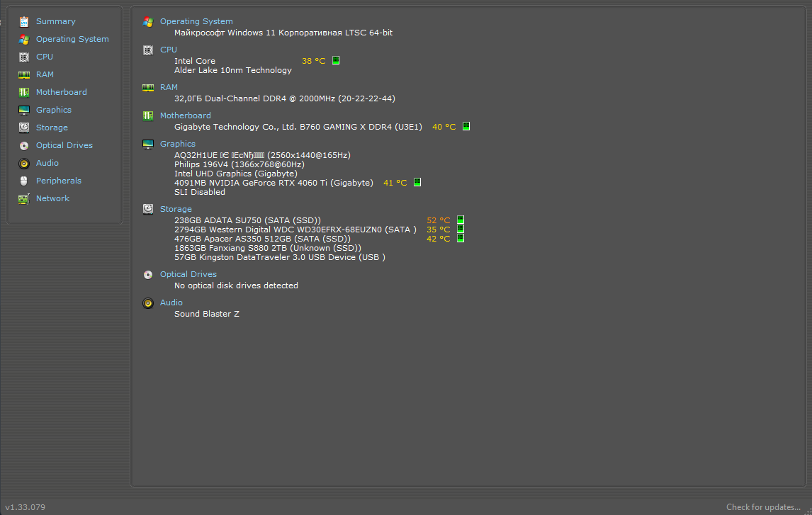
Task: Click the Graphics monitor icon in sidebar
Action: pos(24,110)
